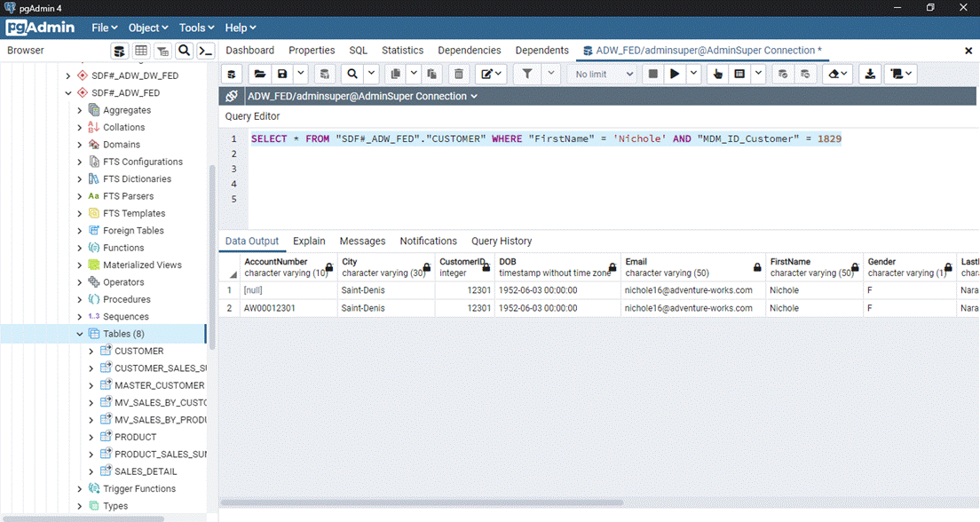The width and height of the screenshot is (980, 522).
Task: Open the execute options dropdown arrow
Action: tap(693, 75)
